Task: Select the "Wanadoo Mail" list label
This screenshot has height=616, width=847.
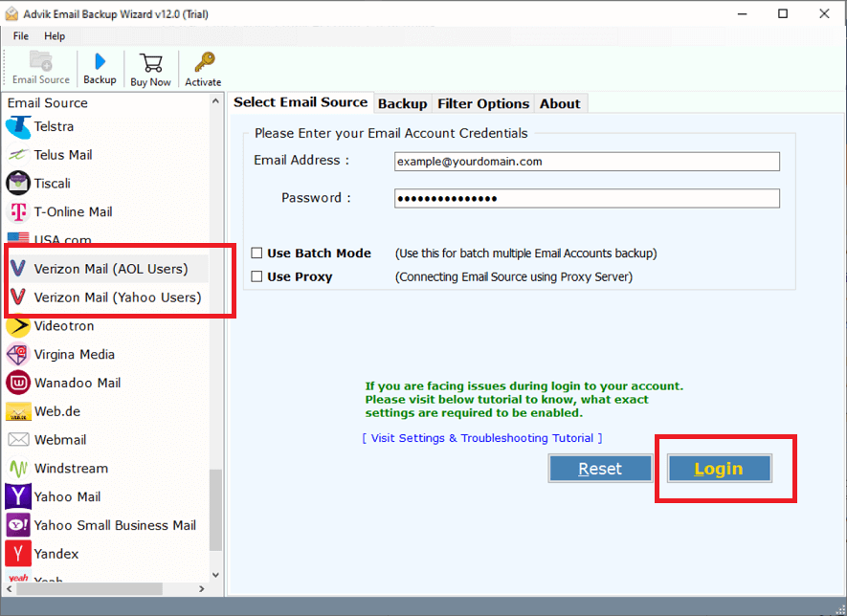Action: [78, 383]
